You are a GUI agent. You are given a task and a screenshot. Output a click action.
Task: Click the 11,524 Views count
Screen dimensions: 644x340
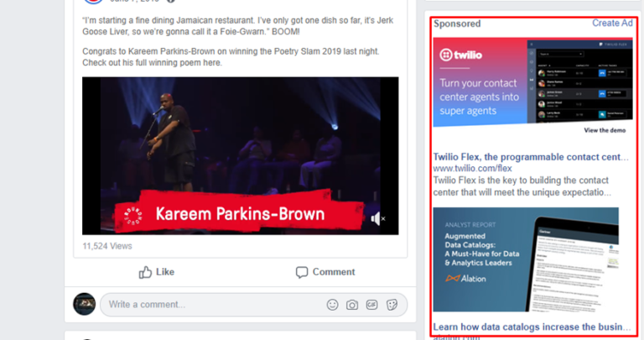[106, 246]
